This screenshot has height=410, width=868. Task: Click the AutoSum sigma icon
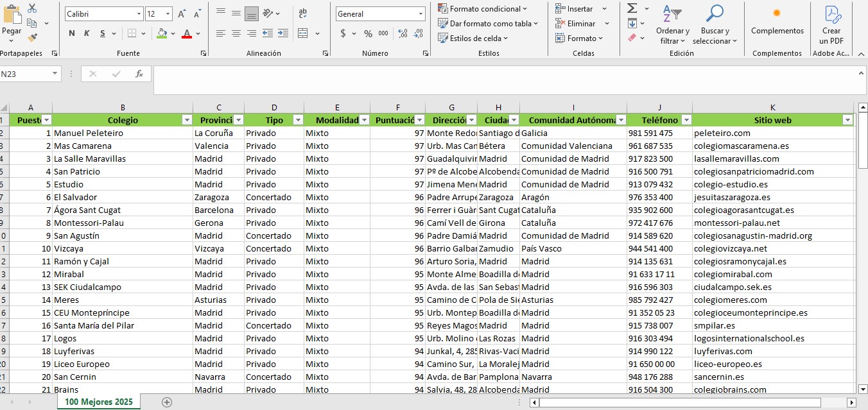[x=632, y=8]
